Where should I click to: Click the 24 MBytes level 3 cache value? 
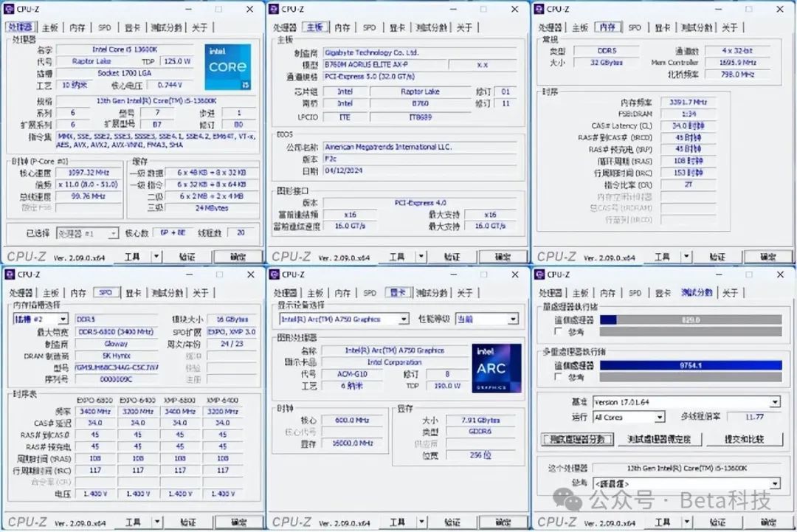[212, 208]
